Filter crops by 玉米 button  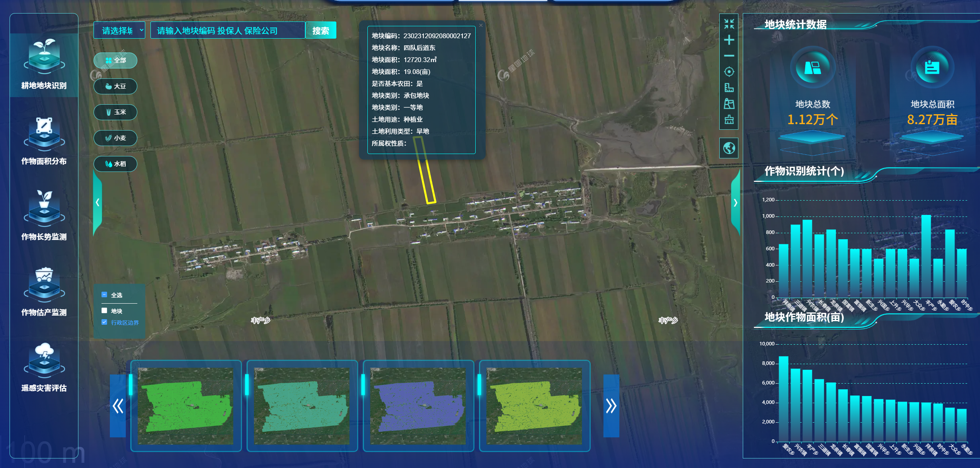click(115, 112)
